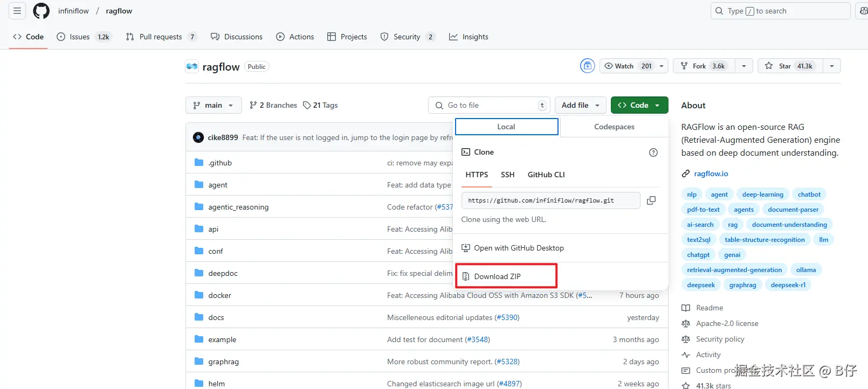Click the Star button

click(x=790, y=66)
